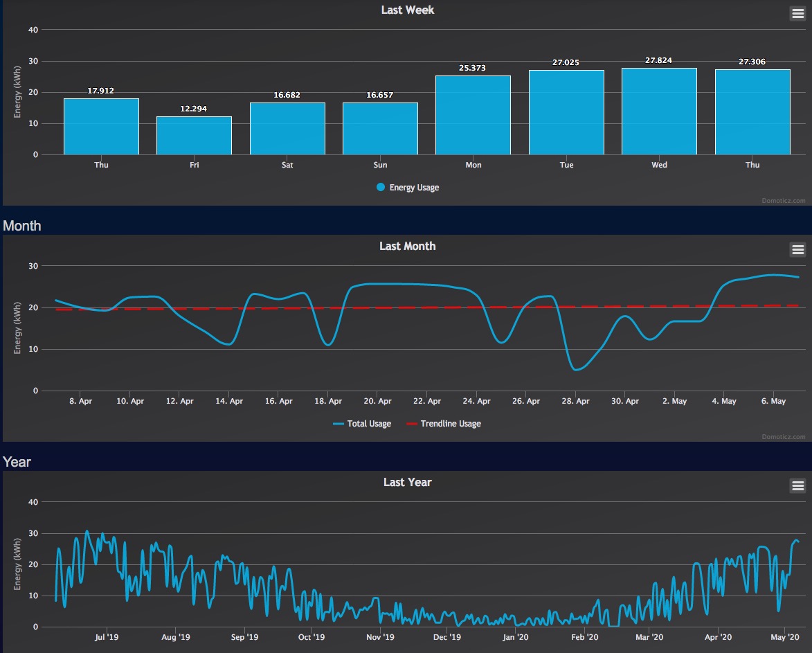Click the May '20 axis label
Viewport: 812px width, 653px height.
784,637
